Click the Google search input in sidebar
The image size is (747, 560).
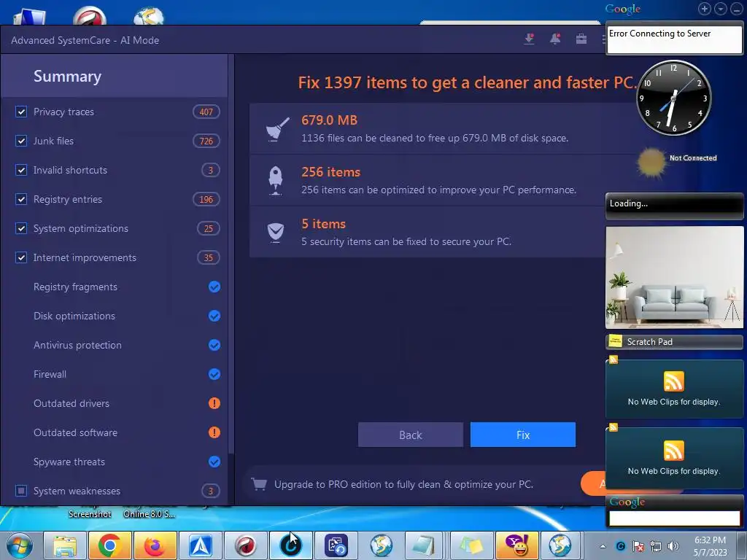click(x=674, y=518)
